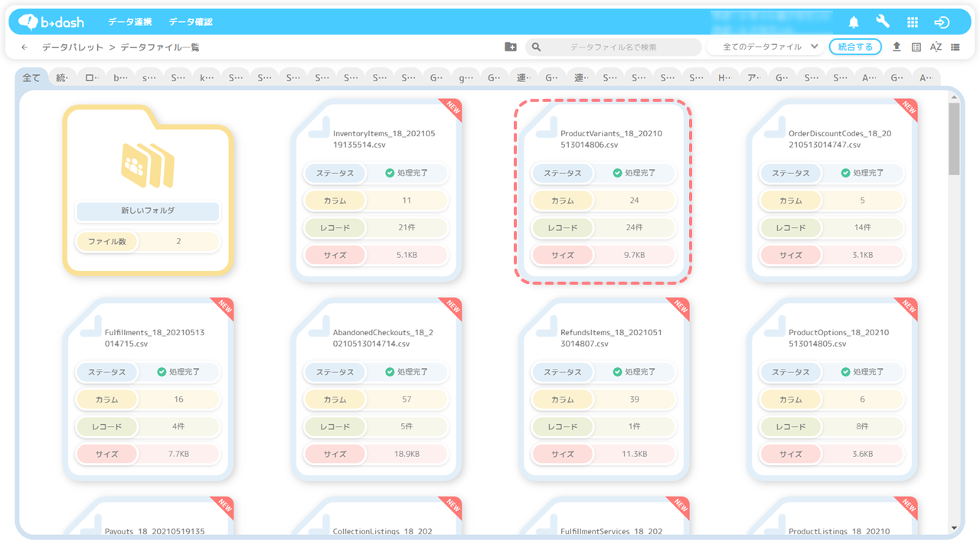980x551 pixels.
Task: Create a new folder via folder-plus icon
Action: click(511, 47)
